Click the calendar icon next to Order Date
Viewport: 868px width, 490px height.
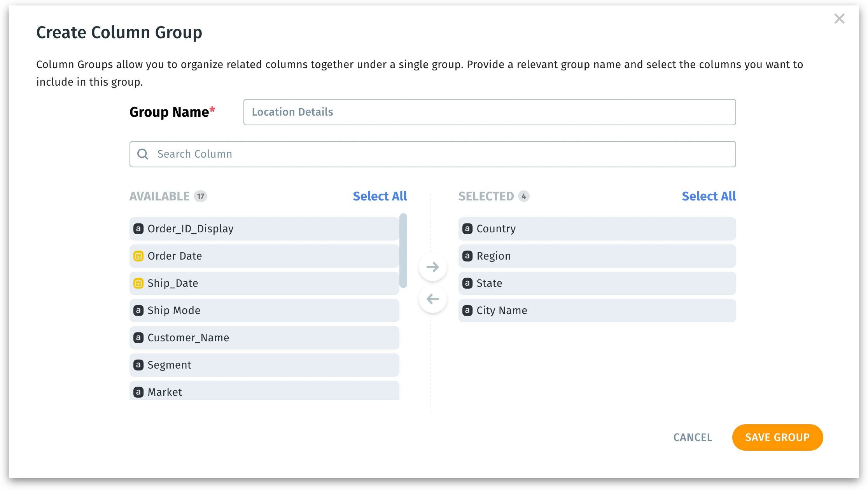coord(138,256)
